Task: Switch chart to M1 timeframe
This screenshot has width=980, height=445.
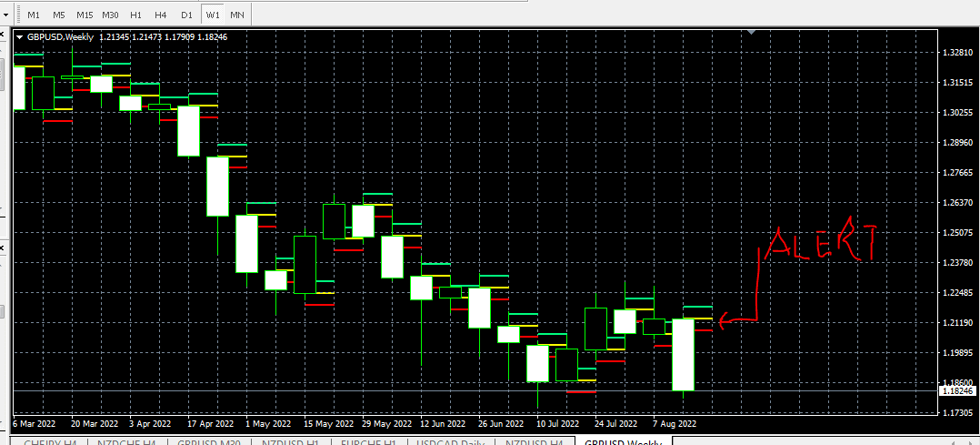Action: tap(34, 15)
